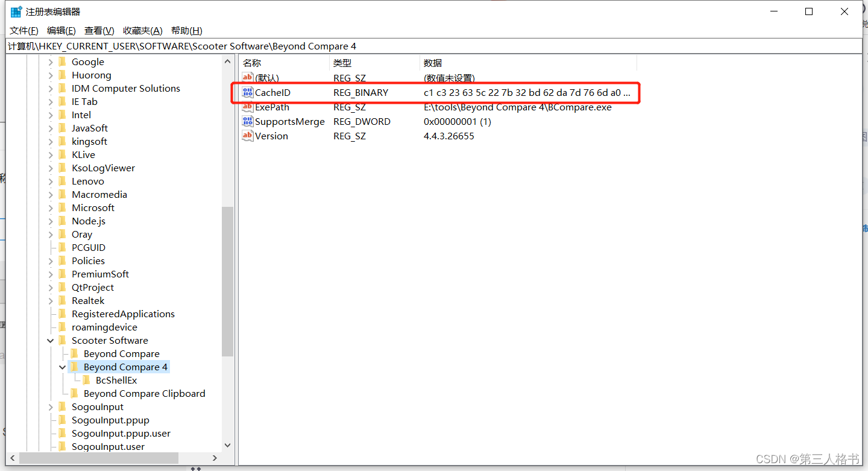The image size is (868, 471).
Task: Expand the Microsoft key
Action: point(51,208)
